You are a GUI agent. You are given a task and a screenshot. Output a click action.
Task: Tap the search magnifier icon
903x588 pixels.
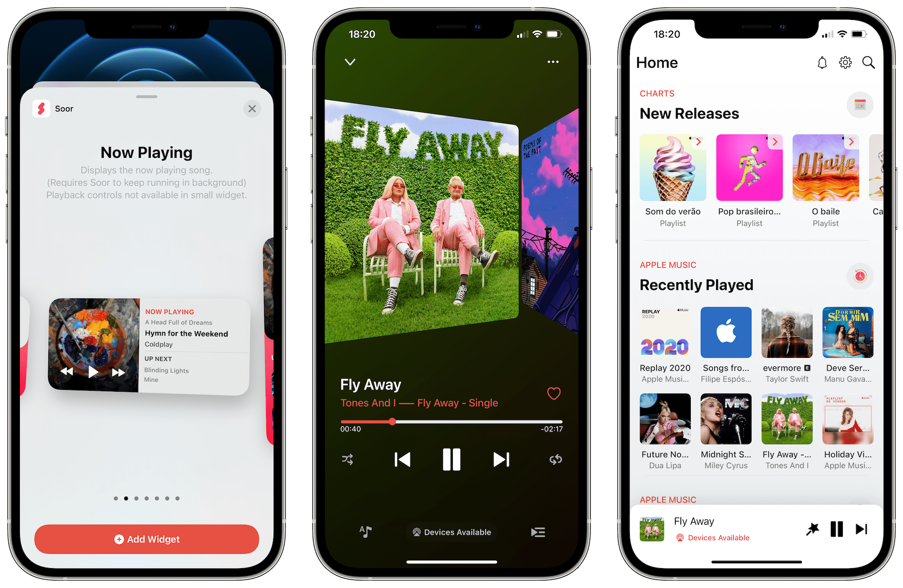pos(871,63)
